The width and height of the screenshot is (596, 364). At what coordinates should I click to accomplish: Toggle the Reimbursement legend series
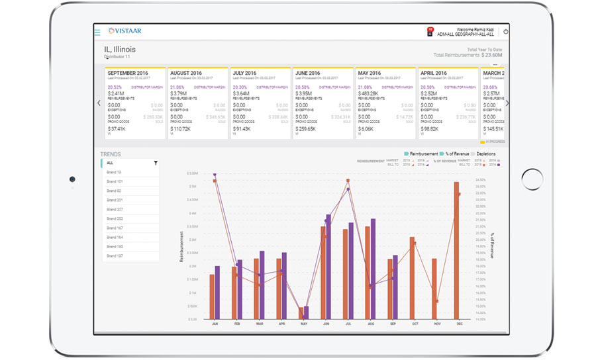pos(420,154)
